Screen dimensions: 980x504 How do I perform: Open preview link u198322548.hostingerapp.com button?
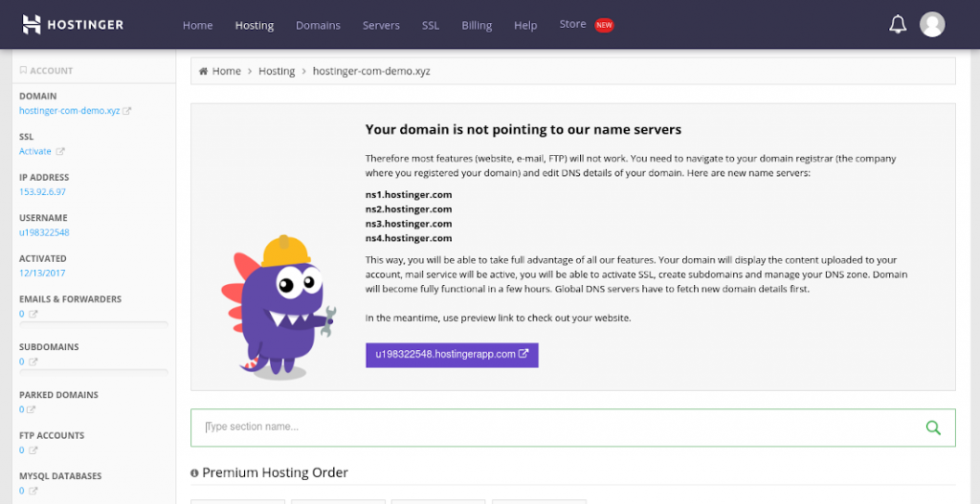(452, 355)
